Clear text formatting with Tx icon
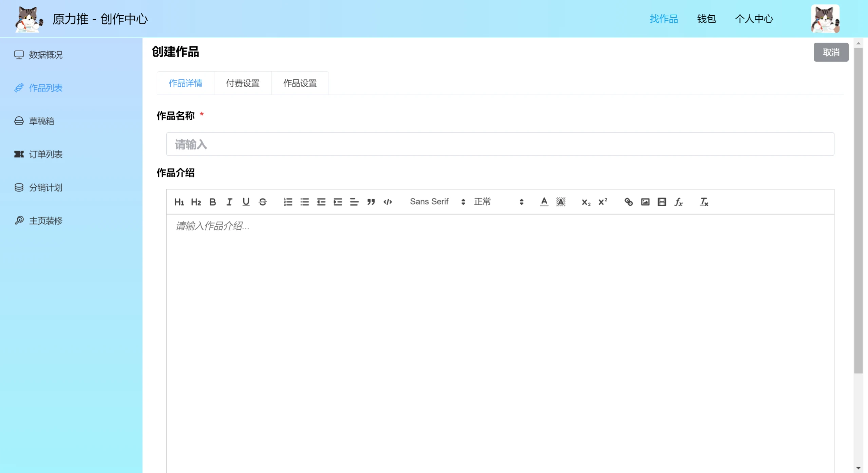 pos(704,202)
